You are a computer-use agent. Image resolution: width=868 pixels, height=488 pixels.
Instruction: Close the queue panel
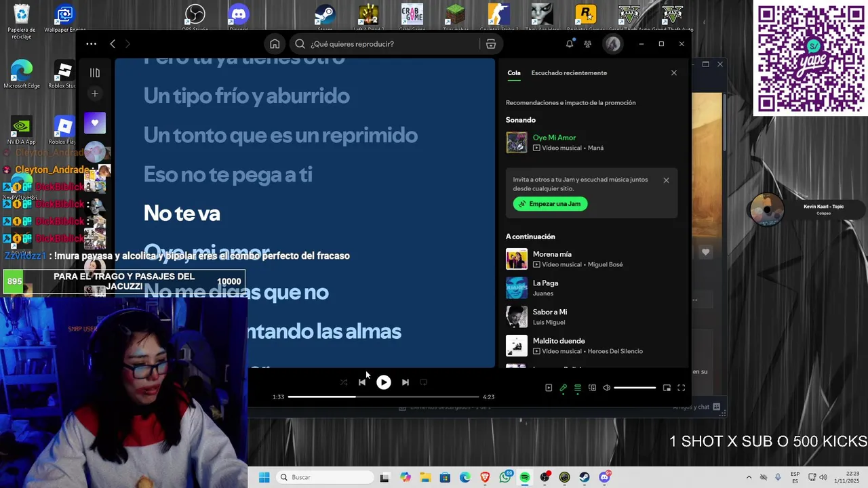(674, 73)
